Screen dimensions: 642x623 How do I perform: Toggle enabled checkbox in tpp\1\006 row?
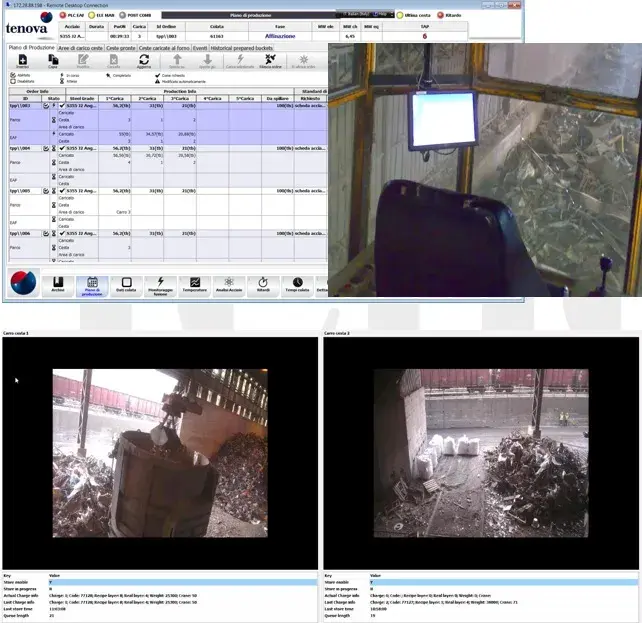[46, 233]
